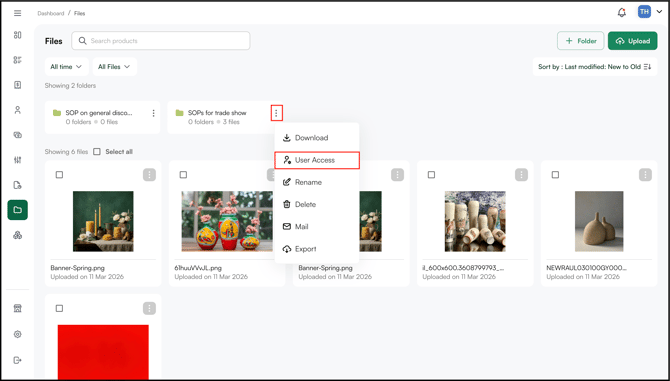Open the storefront icon in sidebar
This screenshot has height=381, width=670.
pos(18,308)
